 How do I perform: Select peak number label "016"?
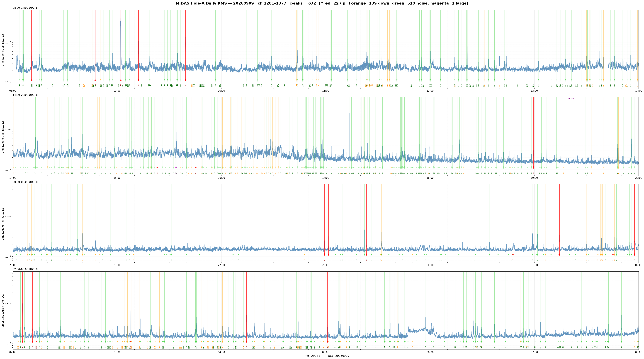[79, 86]
